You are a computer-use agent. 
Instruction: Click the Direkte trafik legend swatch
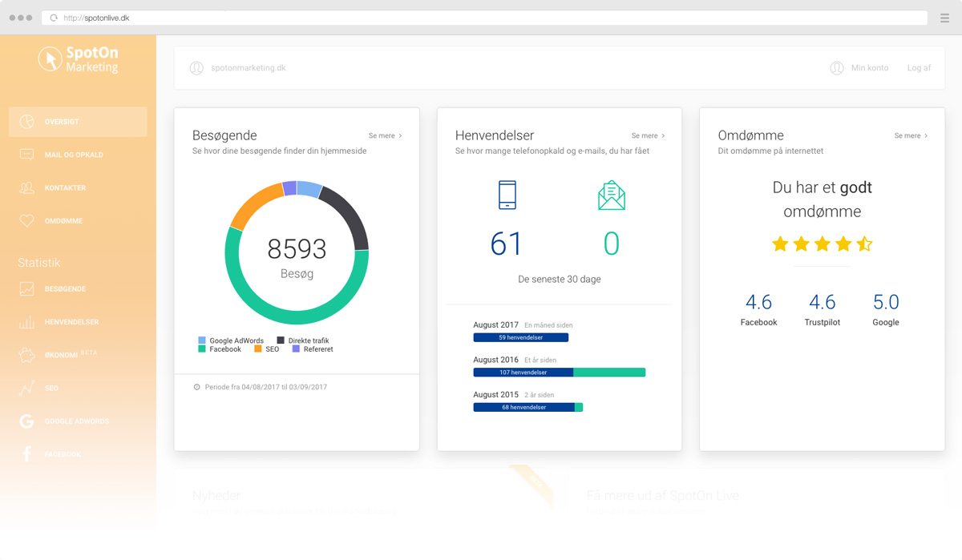tap(281, 340)
